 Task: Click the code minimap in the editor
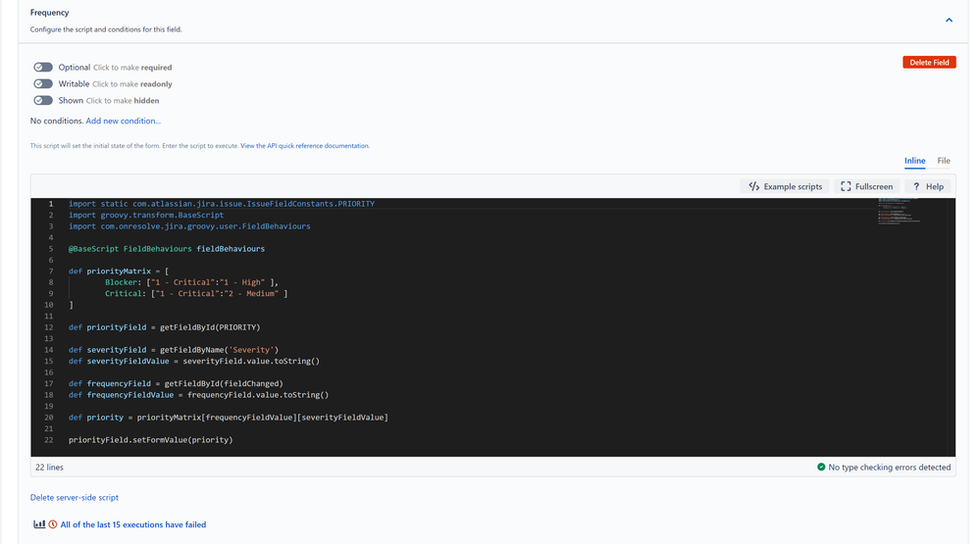(x=899, y=210)
